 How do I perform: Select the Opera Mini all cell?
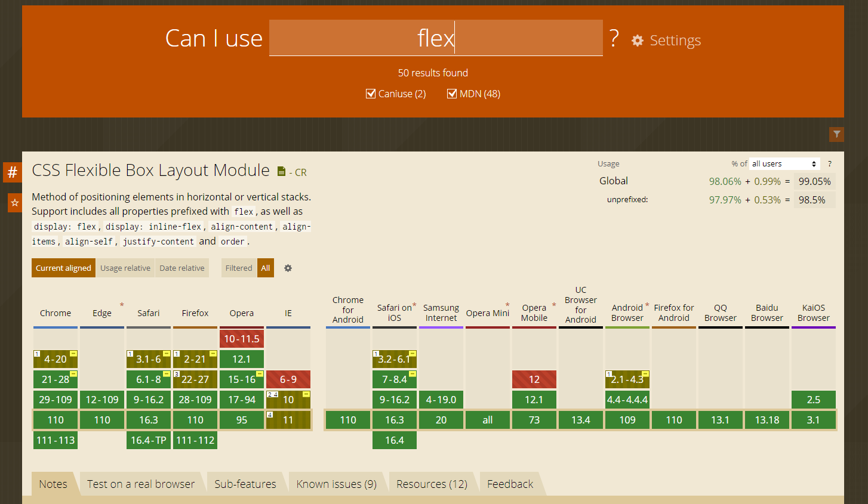(488, 420)
